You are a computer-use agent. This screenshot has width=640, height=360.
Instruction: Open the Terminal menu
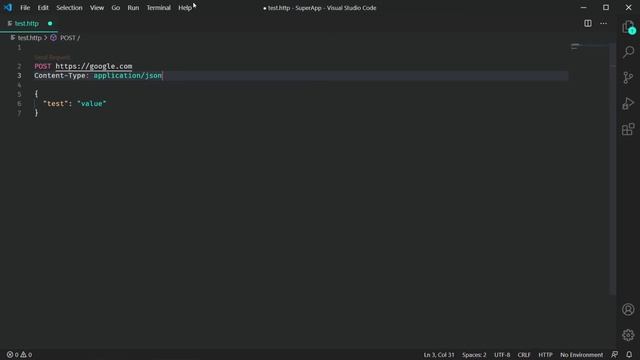[158, 8]
